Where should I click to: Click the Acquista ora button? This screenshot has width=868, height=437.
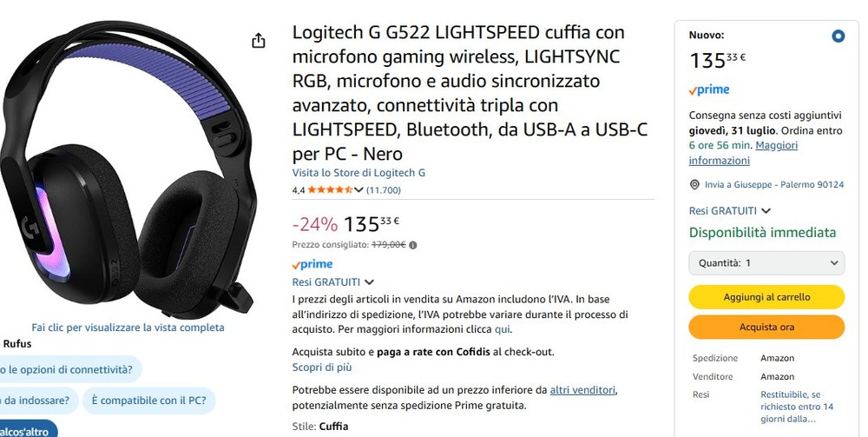click(766, 328)
